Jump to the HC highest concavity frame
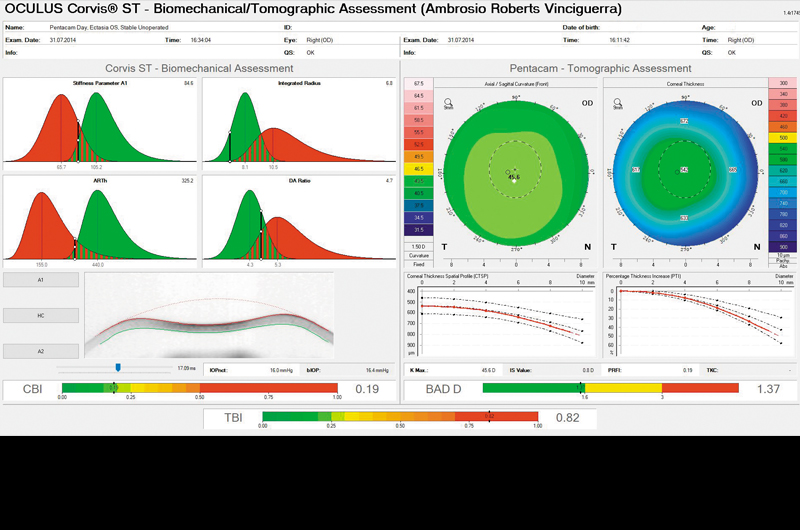This screenshot has width=800, height=530. point(41,316)
